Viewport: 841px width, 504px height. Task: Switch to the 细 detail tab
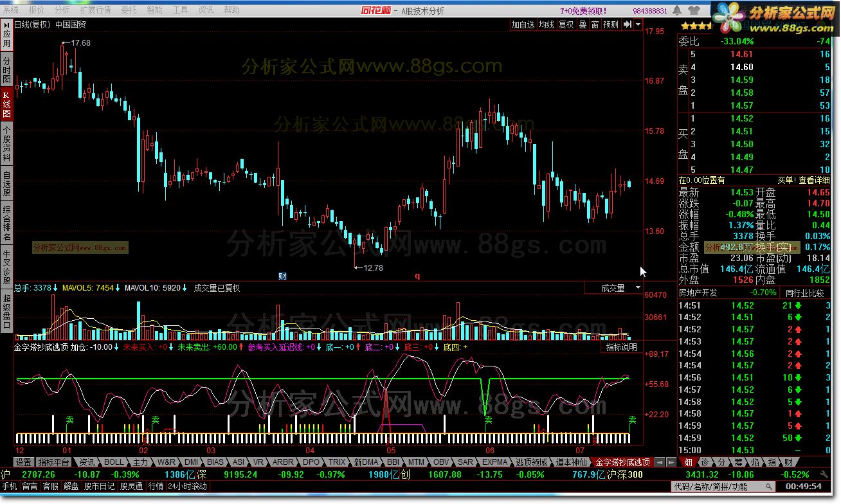tap(688, 462)
